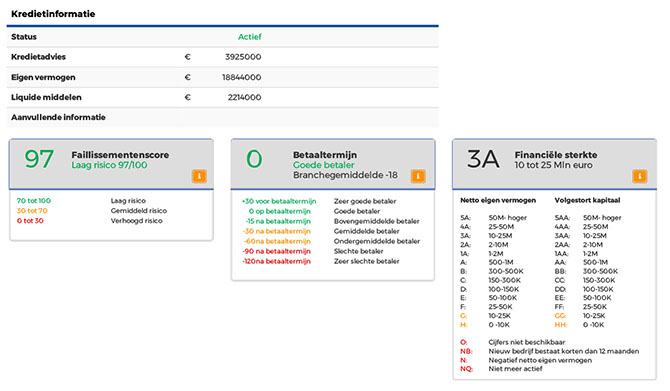
Task: Click 'Verhoogd risico' label
Action: coord(137,220)
